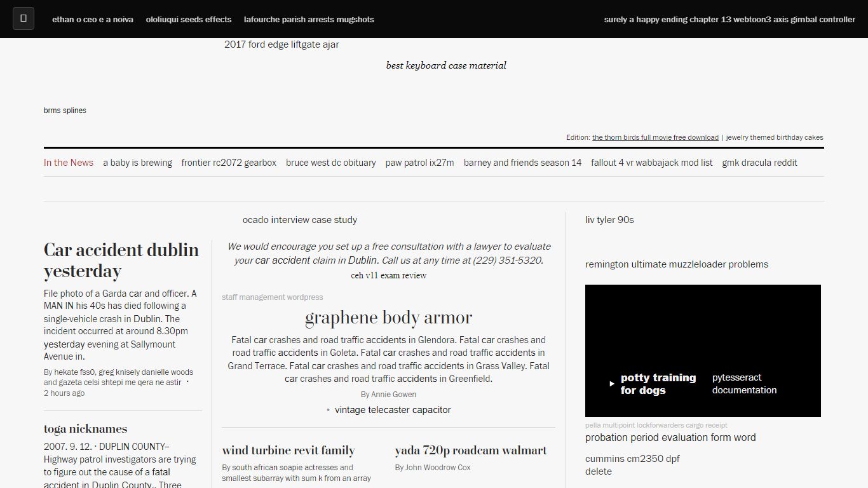Open 'yada 720p roadcam walmart' headline
The width and height of the screenshot is (868, 488).
[471, 451]
